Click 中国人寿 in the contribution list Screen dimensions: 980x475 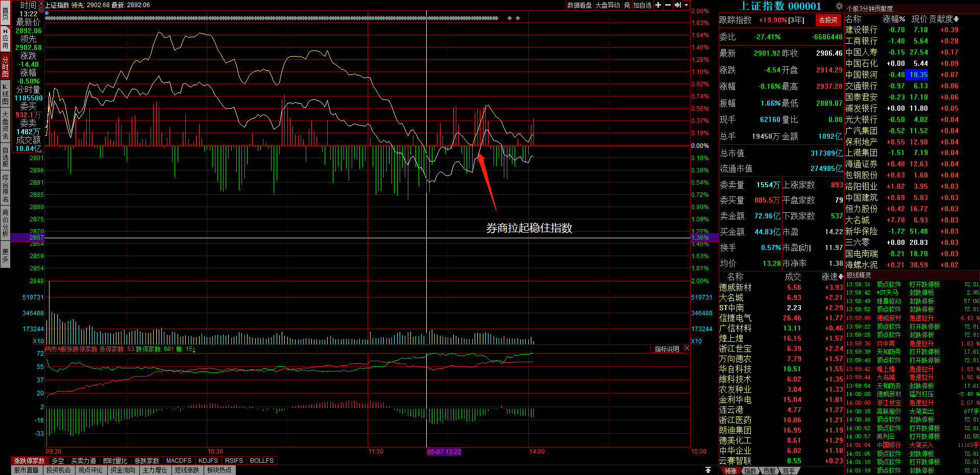(862, 52)
